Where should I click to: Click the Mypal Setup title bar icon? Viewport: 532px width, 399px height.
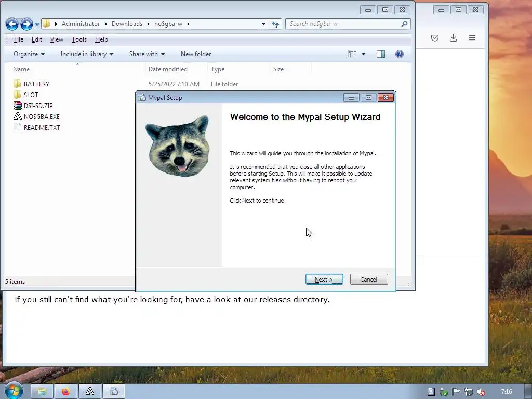click(142, 97)
